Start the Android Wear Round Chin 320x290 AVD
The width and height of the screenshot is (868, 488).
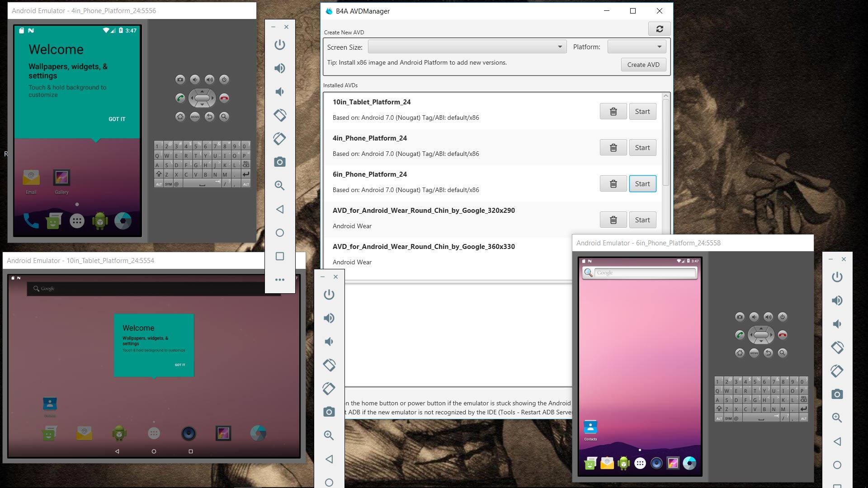pyautogui.click(x=642, y=220)
